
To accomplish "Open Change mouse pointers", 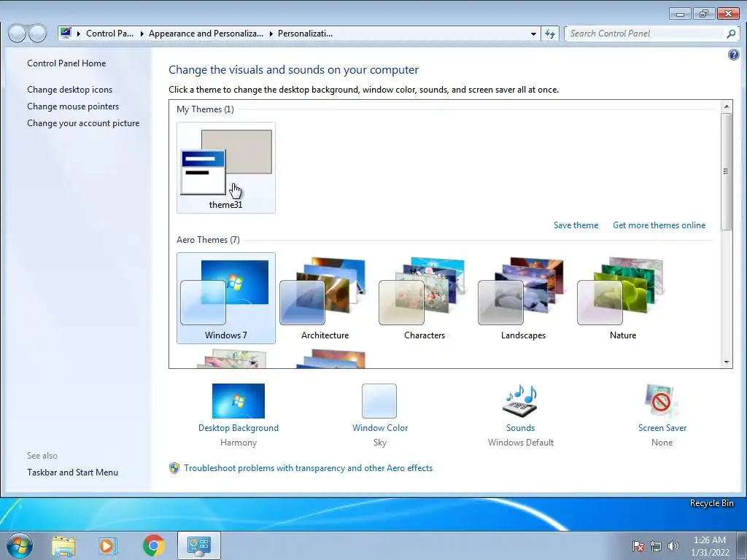I will (73, 106).
